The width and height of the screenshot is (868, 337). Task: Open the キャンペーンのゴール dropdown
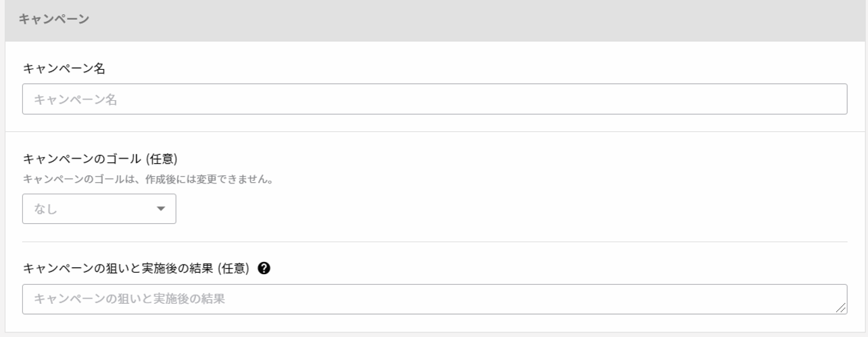tap(99, 209)
